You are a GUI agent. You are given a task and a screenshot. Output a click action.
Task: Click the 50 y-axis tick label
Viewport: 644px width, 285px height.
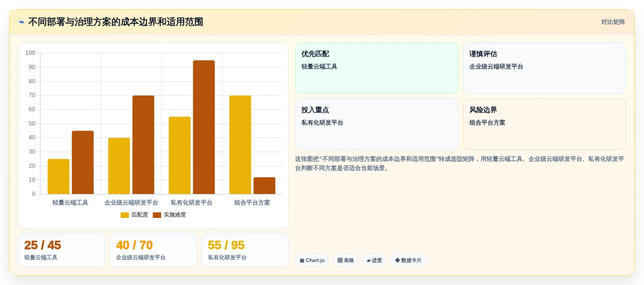32,124
